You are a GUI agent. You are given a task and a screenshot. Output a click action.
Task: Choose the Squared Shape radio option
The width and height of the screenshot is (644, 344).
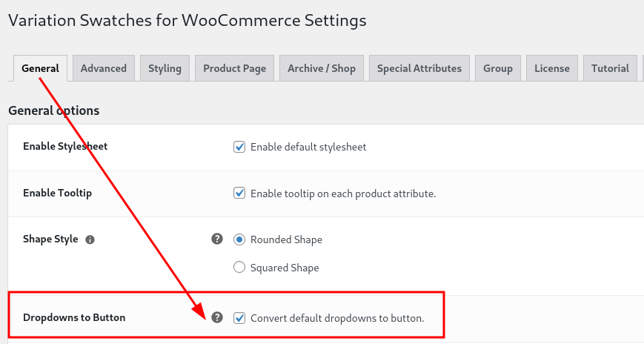tap(239, 267)
